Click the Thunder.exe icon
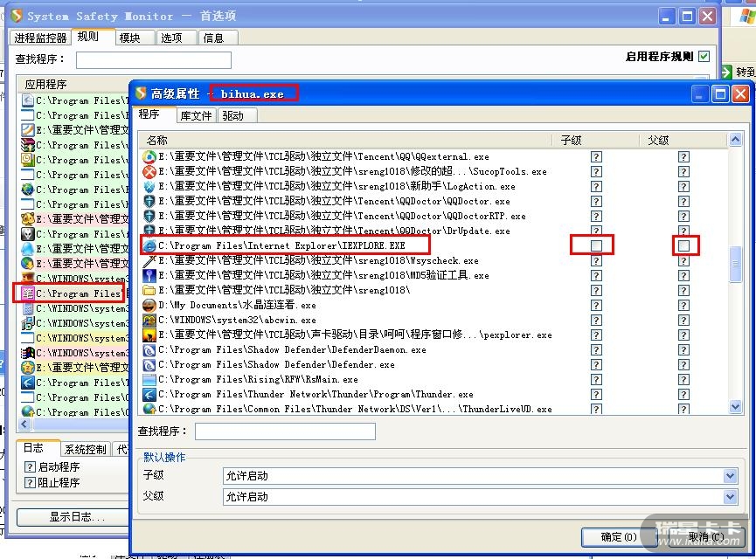 pyautogui.click(x=149, y=395)
